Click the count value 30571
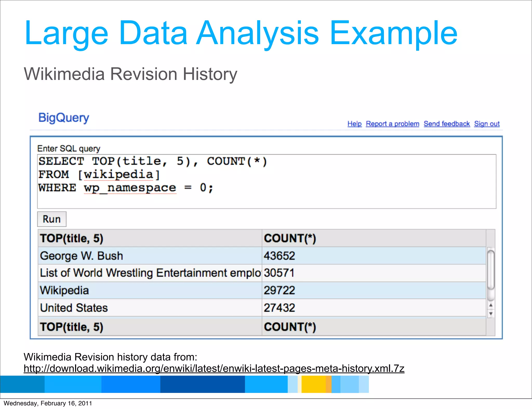532x409 pixels. pyautogui.click(x=280, y=273)
